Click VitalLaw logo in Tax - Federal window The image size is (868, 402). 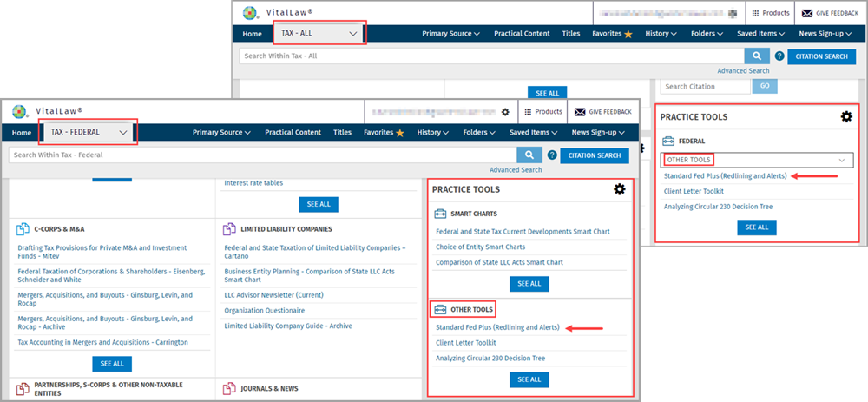click(x=20, y=112)
